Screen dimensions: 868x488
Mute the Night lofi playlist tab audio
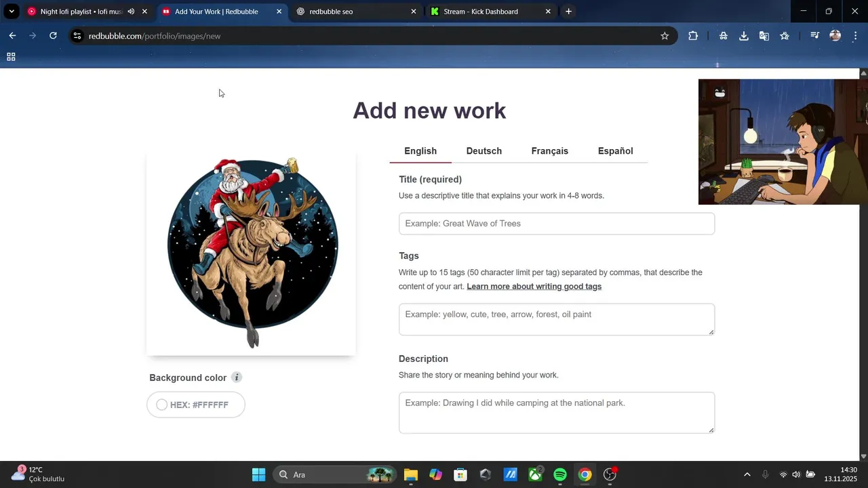(x=131, y=12)
